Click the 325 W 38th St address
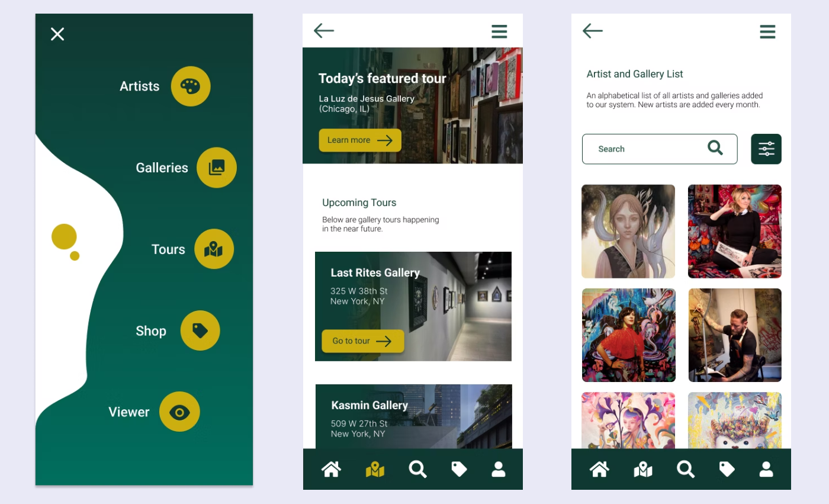 point(359,291)
